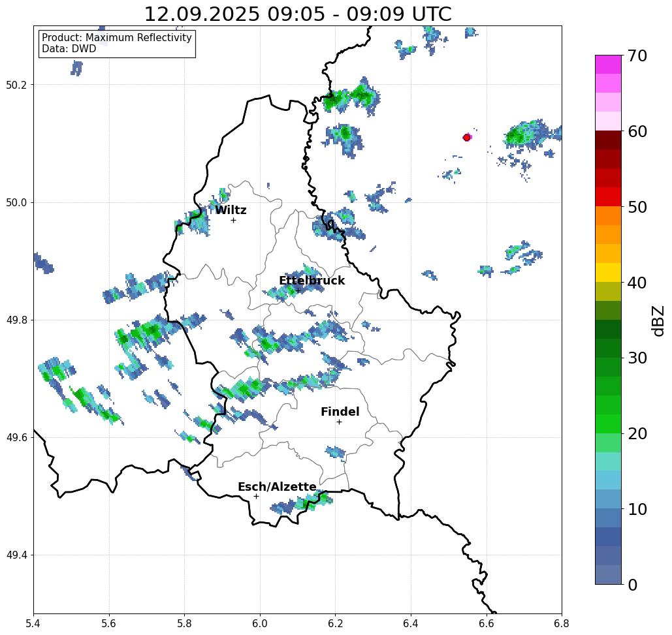Click the 50 value on the colorbar
The width and height of the screenshot is (672, 635).
[637, 207]
